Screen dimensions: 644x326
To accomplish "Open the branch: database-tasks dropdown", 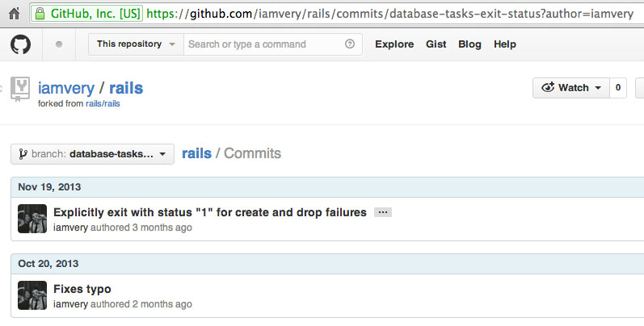I will [x=92, y=154].
